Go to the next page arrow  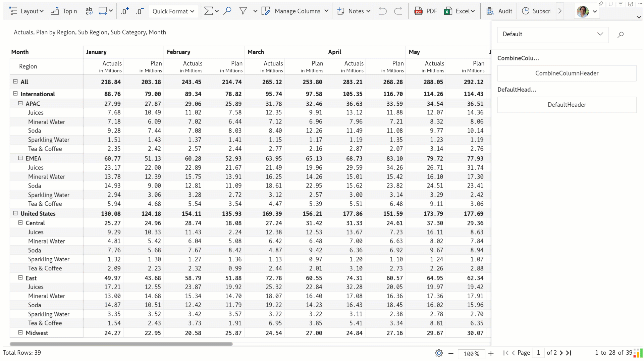tap(561, 353)
